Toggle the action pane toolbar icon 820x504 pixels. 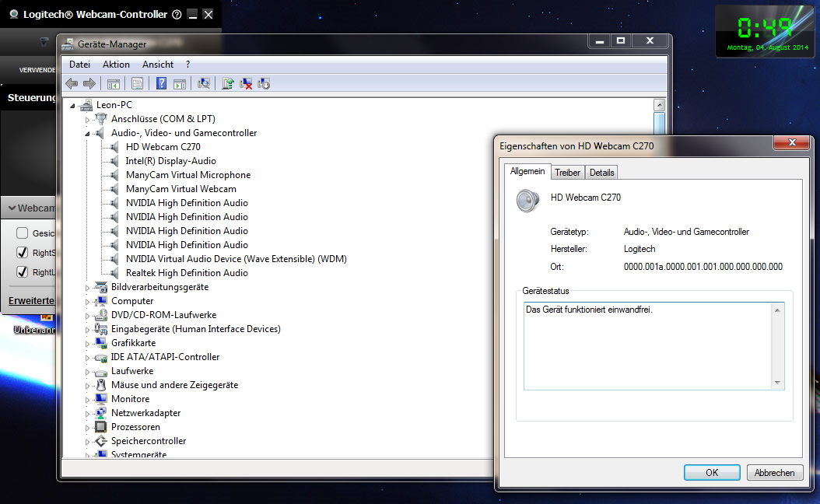[x=180, y=84]
